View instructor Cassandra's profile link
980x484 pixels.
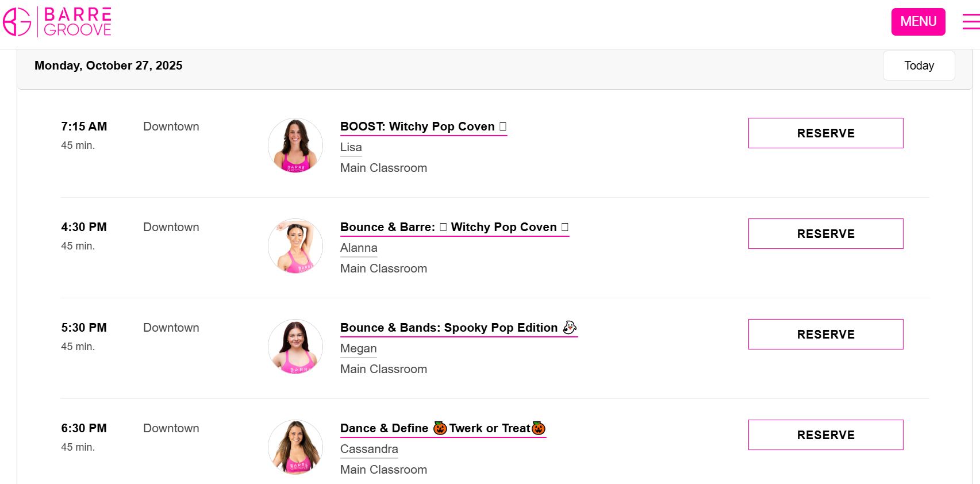click(369, 449)
